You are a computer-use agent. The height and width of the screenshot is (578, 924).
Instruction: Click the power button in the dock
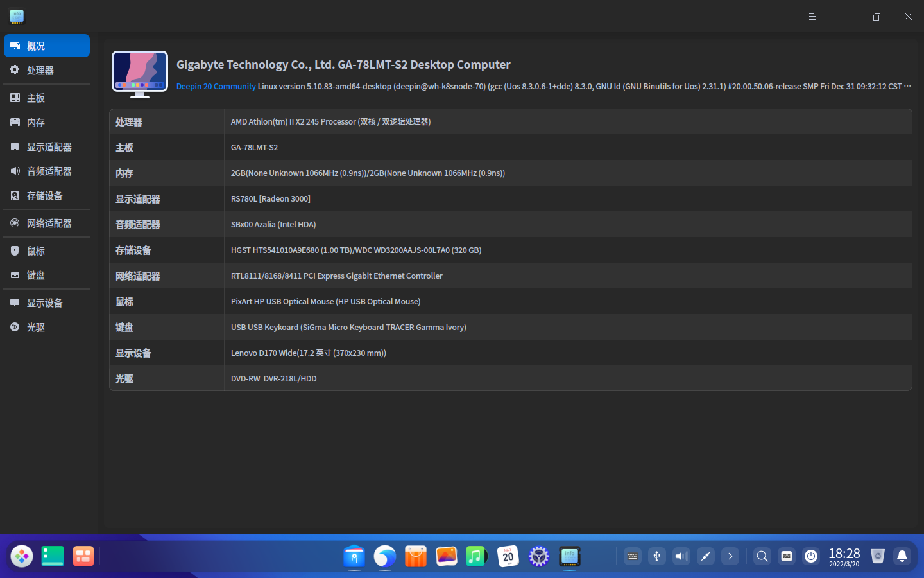click(811, 556)
